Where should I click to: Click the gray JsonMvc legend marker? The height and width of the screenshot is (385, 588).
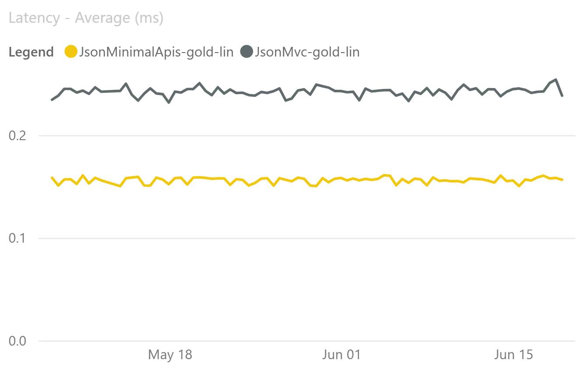pos(247,52)
